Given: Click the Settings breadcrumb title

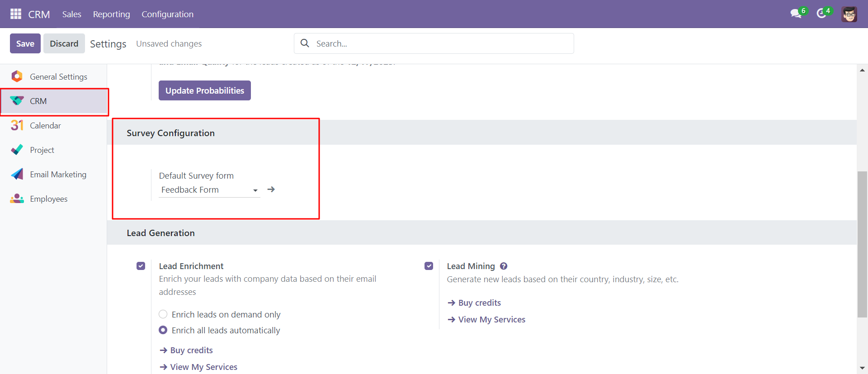Looking at the screenshot, I should (108, 44).
